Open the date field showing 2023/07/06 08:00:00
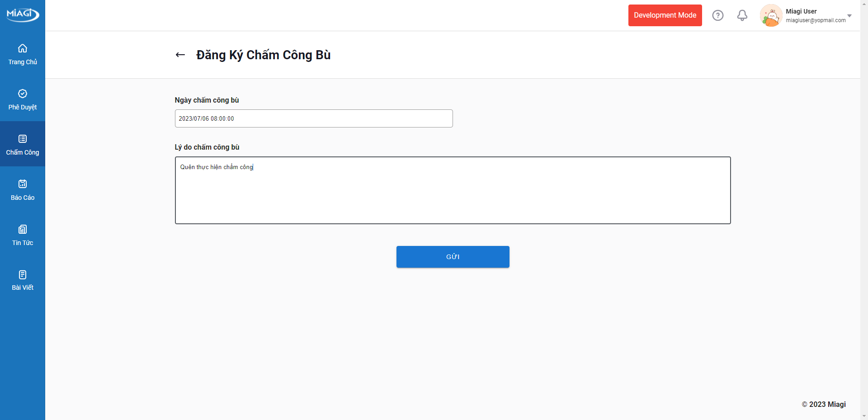The width and height of the screenshot is (868, 420). coord(313,118)
